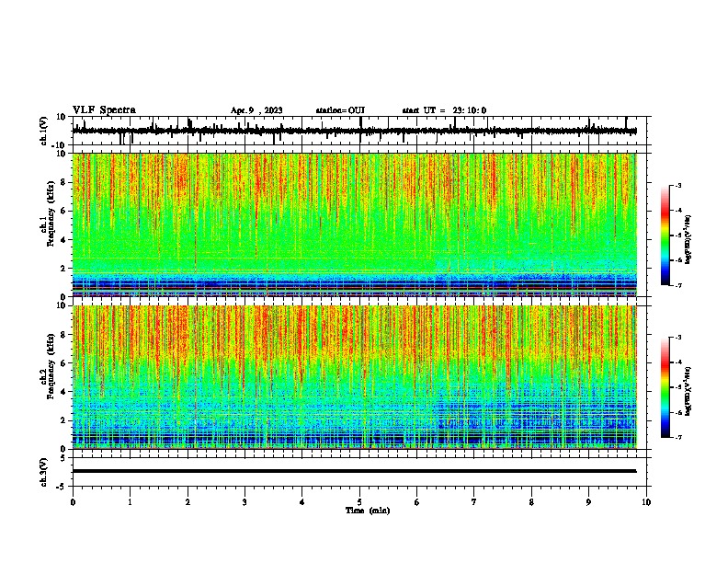This screenshot has width=728, height=563.
Task: Click the "9" tick on the time axis
Action: [588, 502]
